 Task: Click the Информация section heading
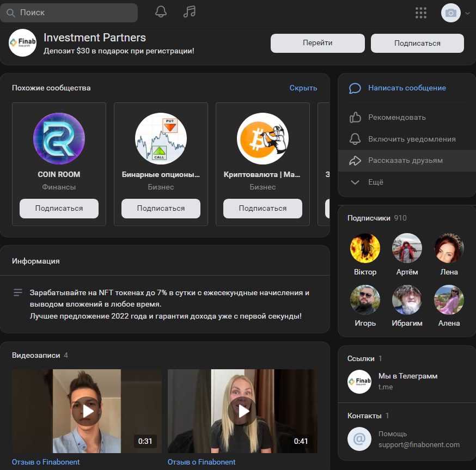(36, 261)
